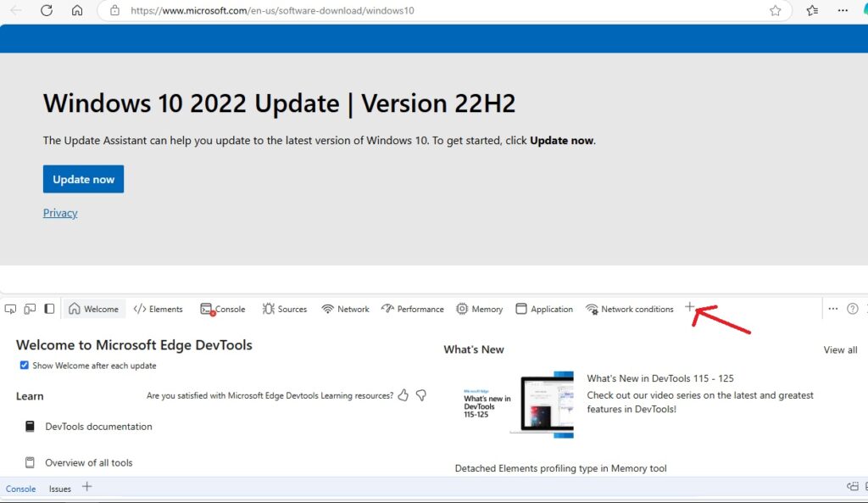Toggle Show Welcome after each update
Screen dimensions: 868x503
click(x=25, y=365)
